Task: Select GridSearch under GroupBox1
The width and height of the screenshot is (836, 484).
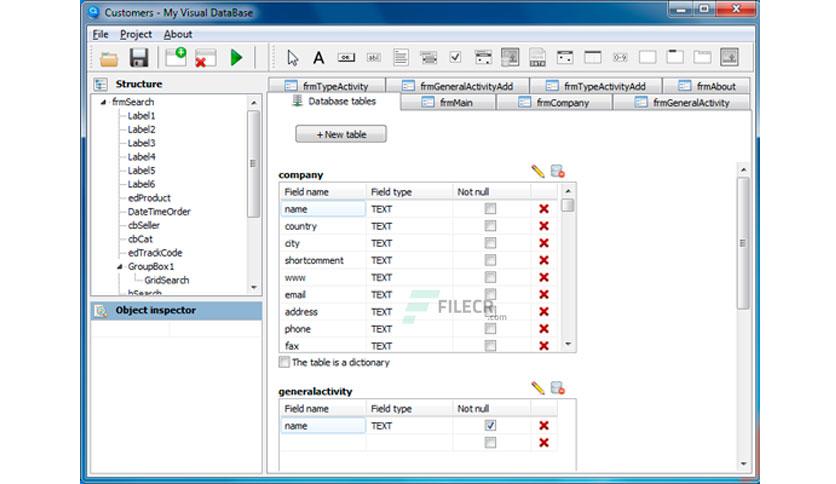Action: point(166,280)
